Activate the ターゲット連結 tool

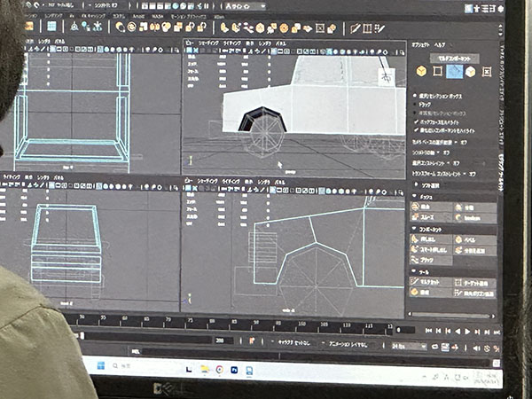(475, 282)
